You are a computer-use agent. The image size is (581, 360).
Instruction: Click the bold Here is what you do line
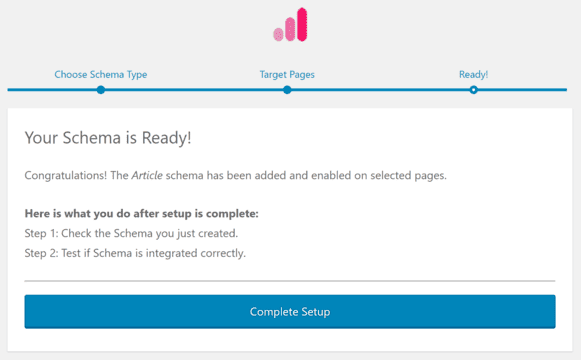[x=142, y=214]
